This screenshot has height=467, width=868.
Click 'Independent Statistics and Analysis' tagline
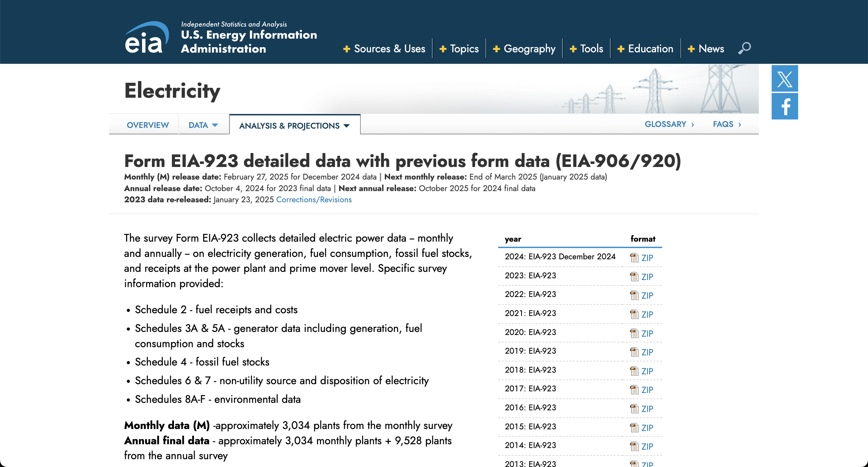click(x=234, y=24)
